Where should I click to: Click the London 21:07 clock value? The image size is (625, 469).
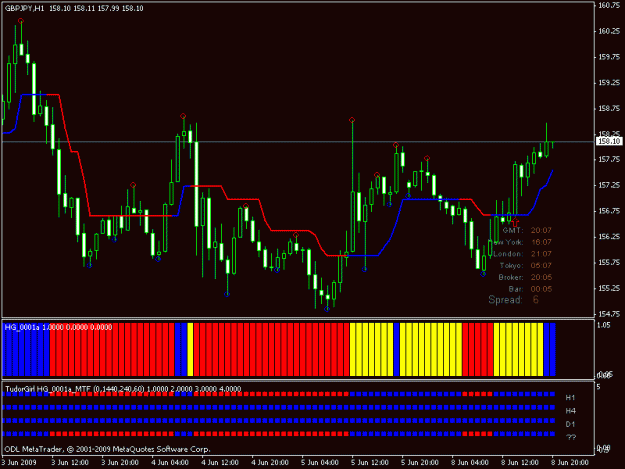click(541, 254)
